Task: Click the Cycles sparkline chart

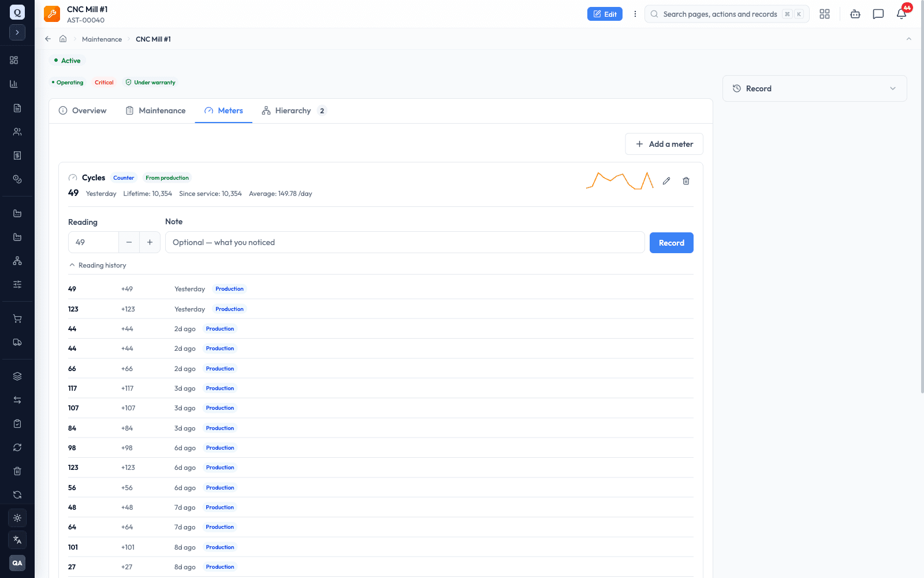Action: (x=620, y=181)
